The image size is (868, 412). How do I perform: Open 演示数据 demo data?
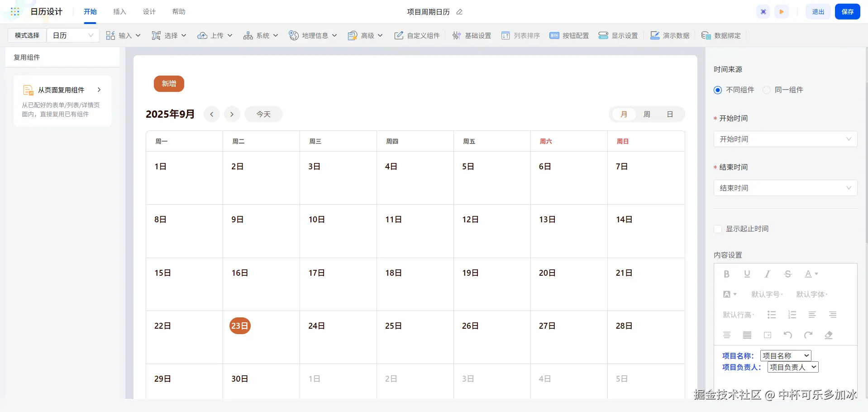pos(670,35)
